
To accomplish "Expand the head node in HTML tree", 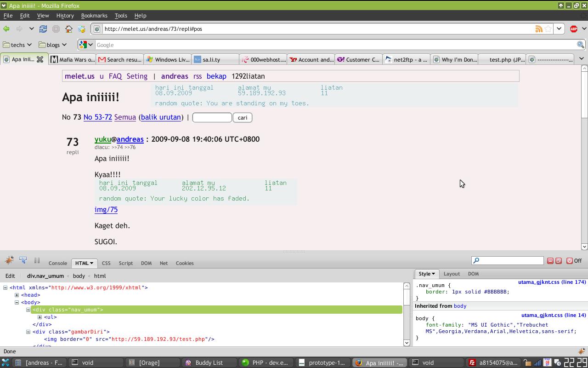I will click(x=17, y=295).
